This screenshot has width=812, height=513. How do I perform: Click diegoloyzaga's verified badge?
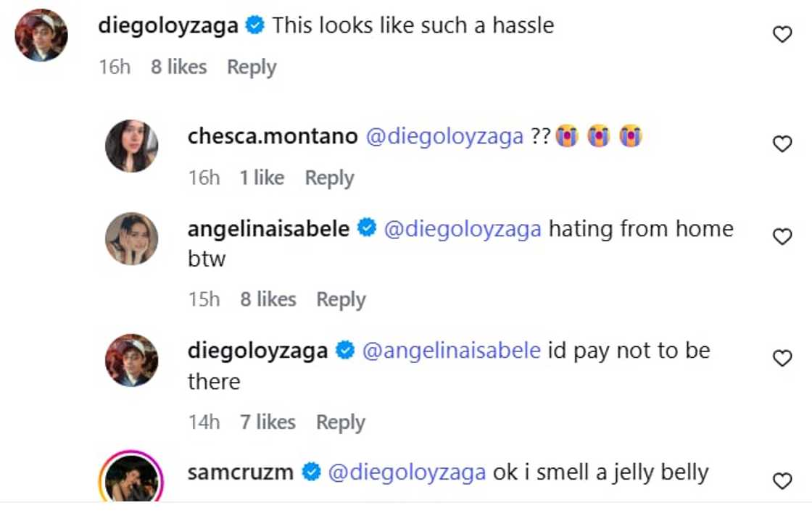point(255,25)
